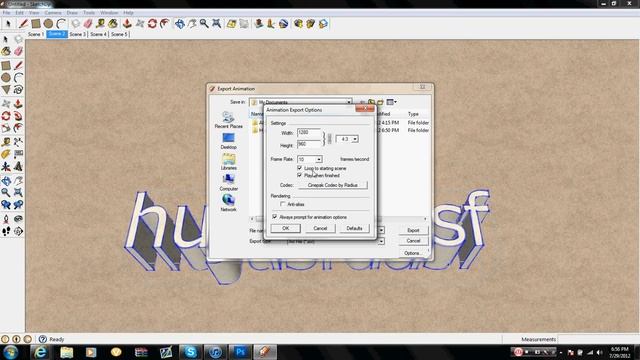Choose the Circle tool in top toolbar
640x360 pixels.
(x=48, y=24)
